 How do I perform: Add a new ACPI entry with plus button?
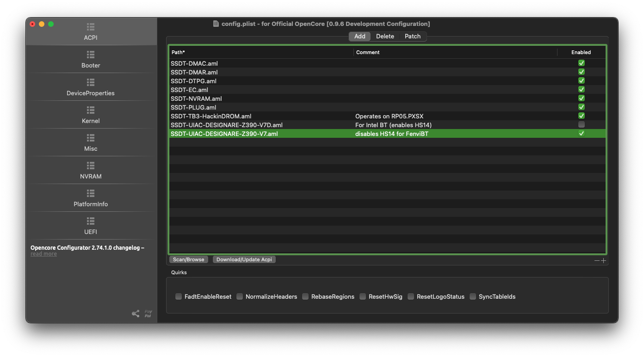pyautogui.click(x=603, y=261)
